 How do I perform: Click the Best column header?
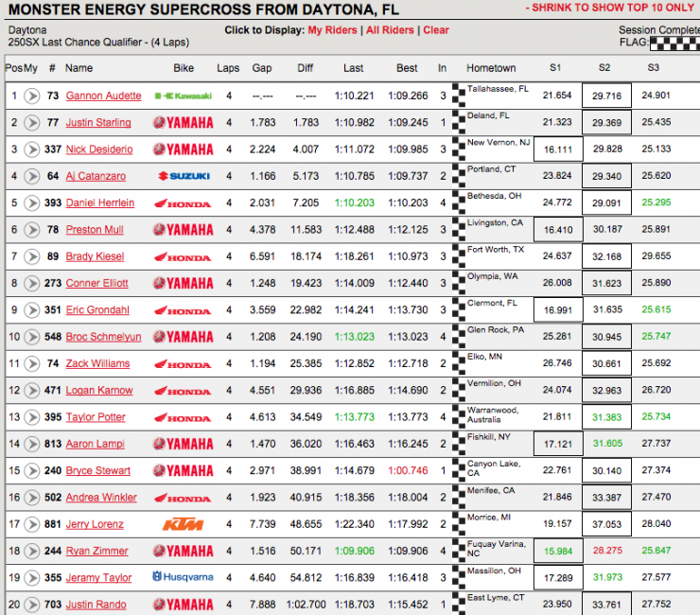407,68
